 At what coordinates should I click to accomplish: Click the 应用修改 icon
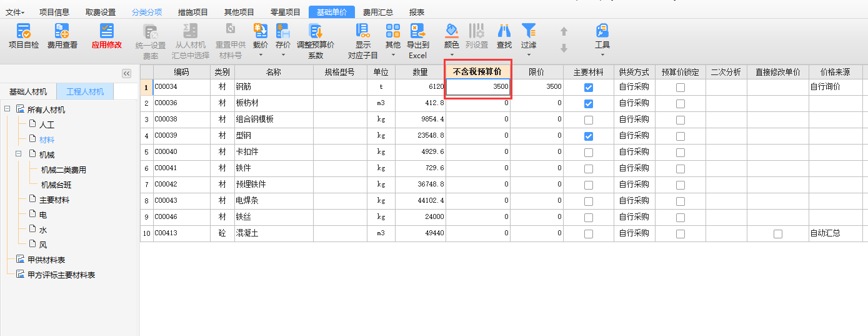coord(107,31)
